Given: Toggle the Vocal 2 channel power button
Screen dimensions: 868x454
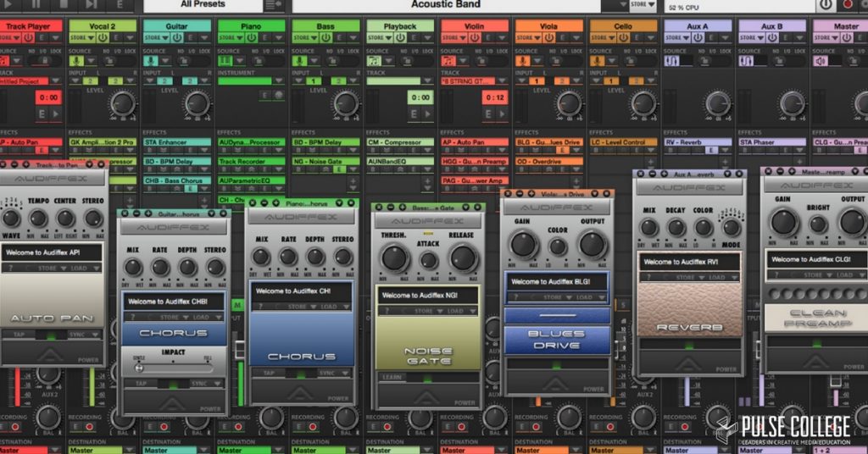Looking at the screenshot, I should pos(103,37).
